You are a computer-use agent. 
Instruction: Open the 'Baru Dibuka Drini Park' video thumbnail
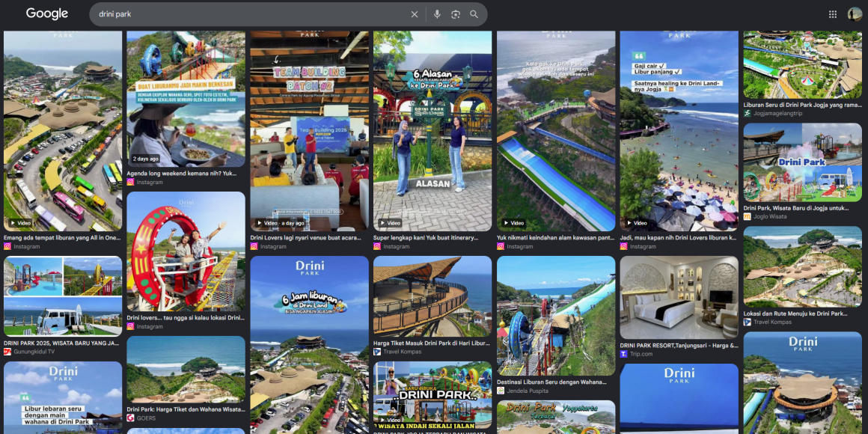433,395
